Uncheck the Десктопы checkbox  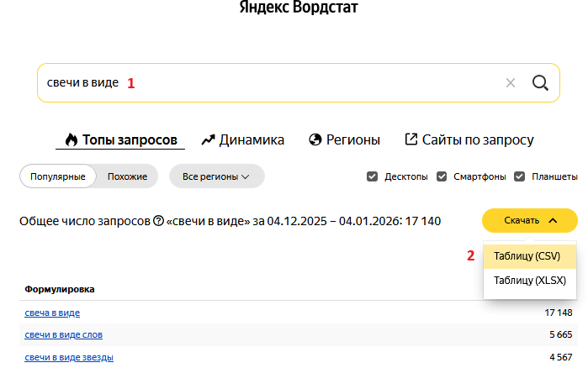[x=372, y=176]
